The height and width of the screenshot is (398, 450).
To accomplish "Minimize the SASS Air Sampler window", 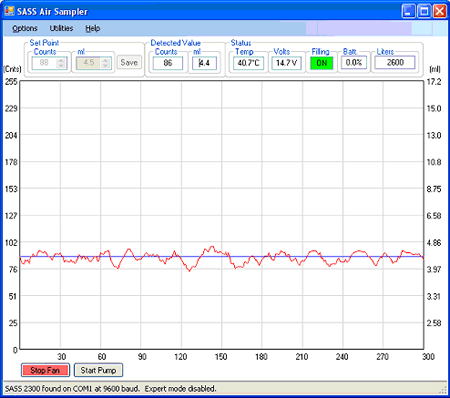I will point(409,11).
